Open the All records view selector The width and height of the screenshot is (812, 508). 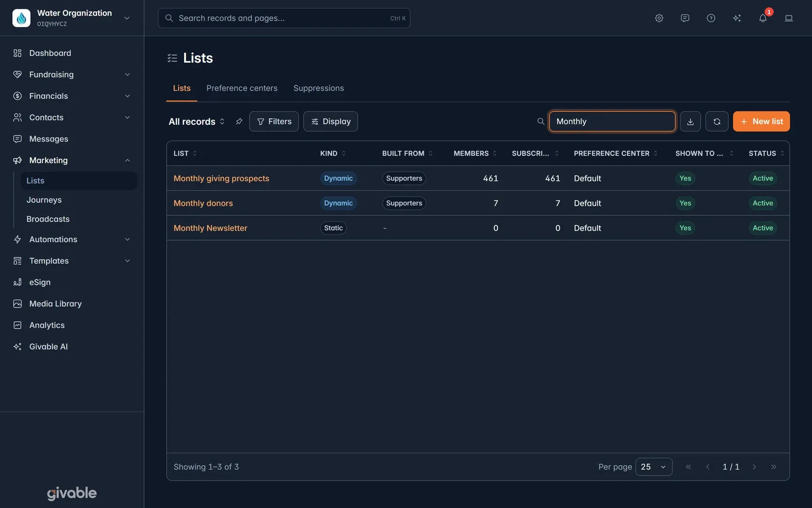click(x=196, y=121)
